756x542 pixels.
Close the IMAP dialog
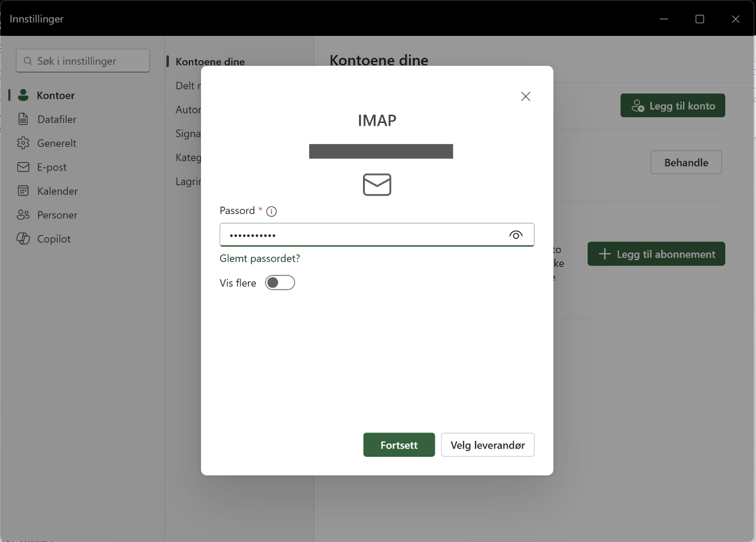pyautogui.click(x=526, y=97)
